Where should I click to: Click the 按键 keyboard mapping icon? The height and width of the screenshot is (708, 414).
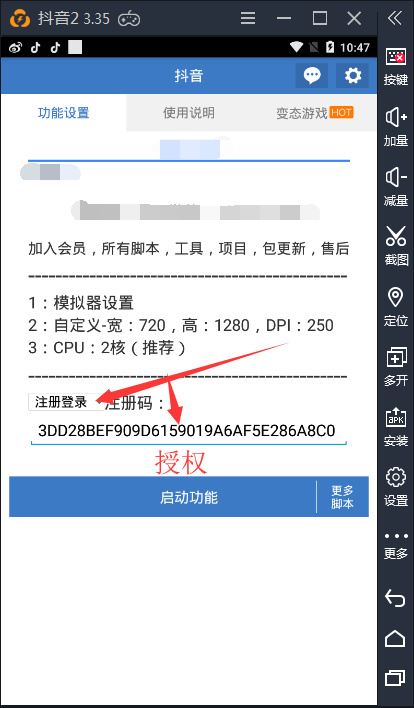pyautogui.click(x=395, y=67)
